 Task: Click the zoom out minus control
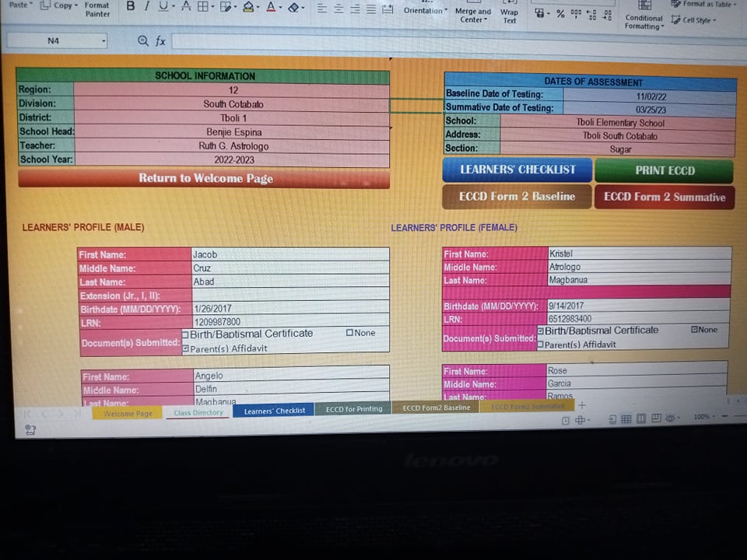click(724, 416)
